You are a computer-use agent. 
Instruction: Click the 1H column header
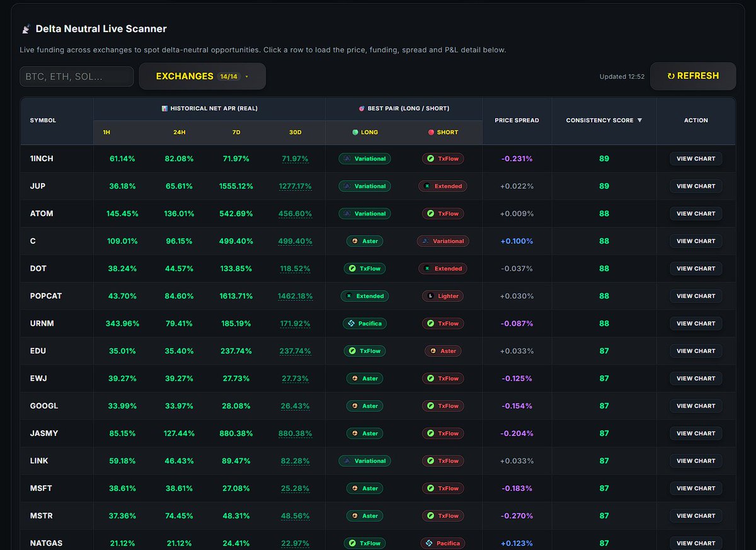point(106,132)
